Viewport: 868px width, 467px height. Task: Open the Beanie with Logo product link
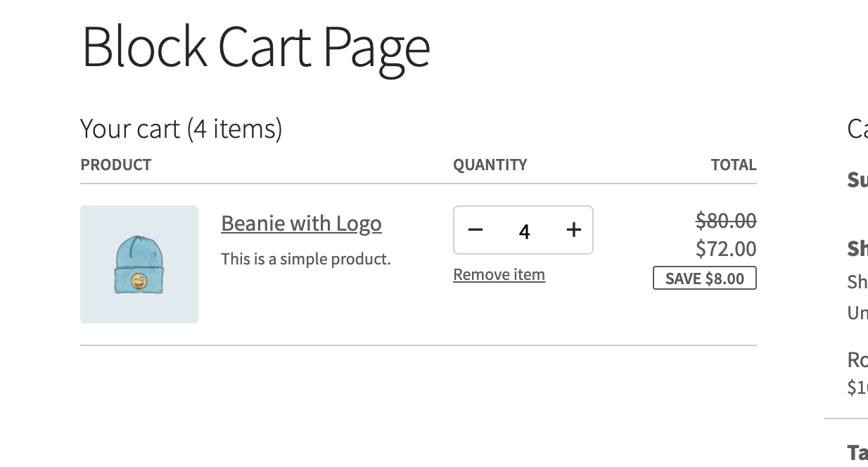[x=301, y=223]
